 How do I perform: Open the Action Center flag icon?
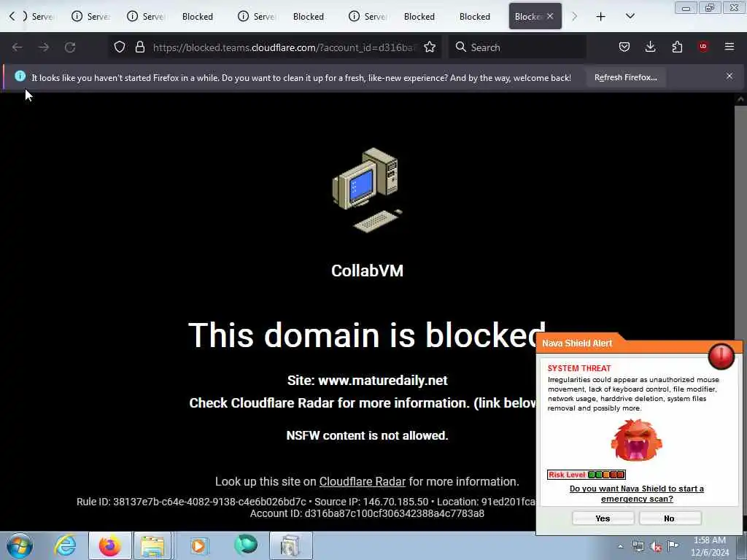(x=673, y=545)
